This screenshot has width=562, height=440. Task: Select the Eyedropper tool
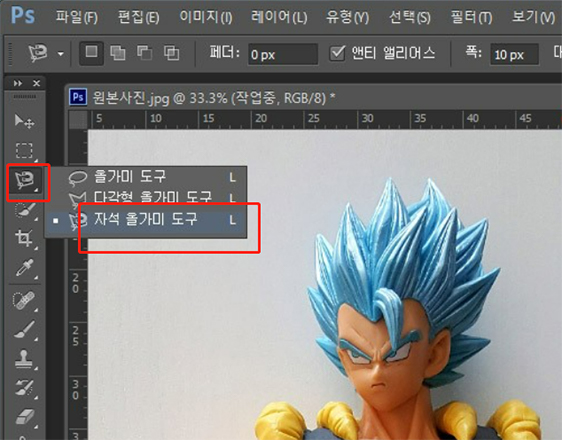[24, 267]
